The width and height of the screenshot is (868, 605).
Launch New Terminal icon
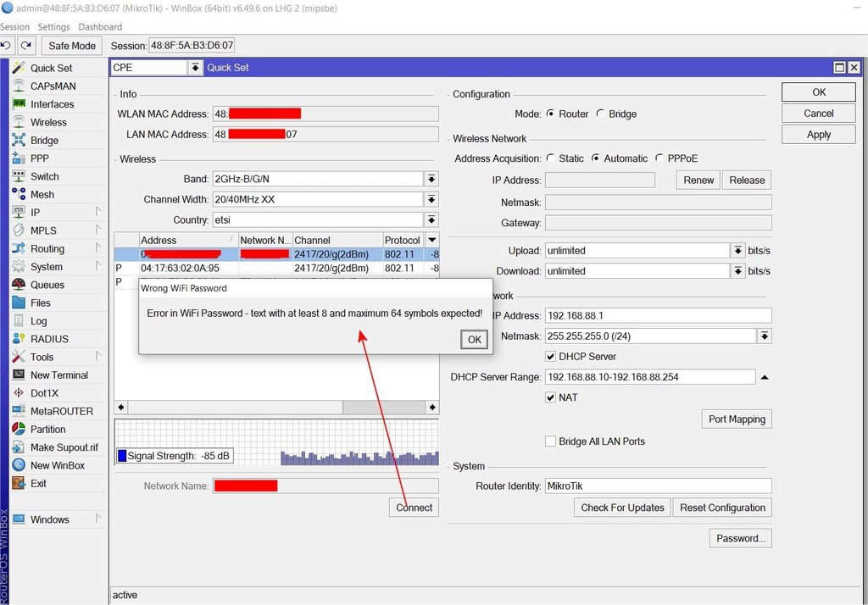click(19, 375)
